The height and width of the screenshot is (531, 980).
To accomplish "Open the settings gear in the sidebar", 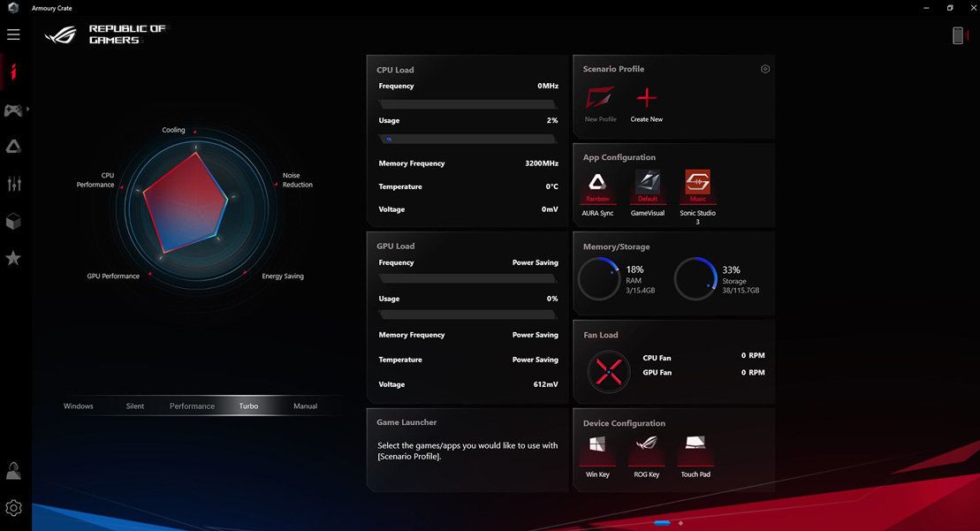I will tap(13, 508).
